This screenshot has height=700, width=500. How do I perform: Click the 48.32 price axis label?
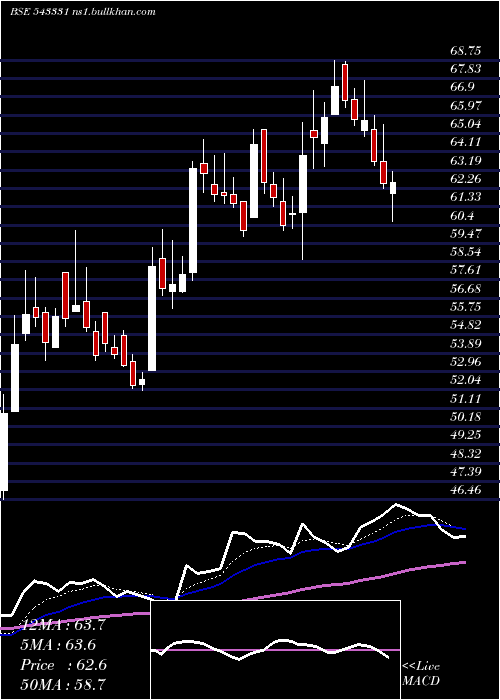466,453
